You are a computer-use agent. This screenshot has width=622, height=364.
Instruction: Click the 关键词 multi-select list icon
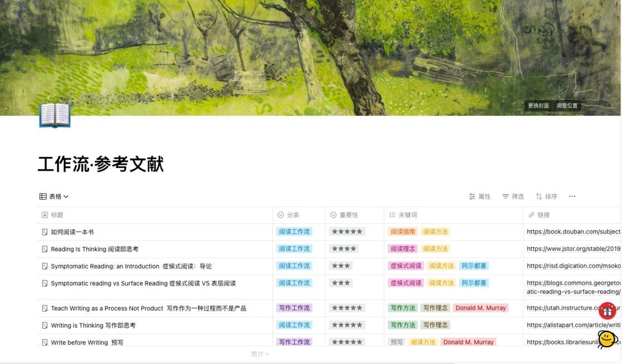(x=392, y=215)
